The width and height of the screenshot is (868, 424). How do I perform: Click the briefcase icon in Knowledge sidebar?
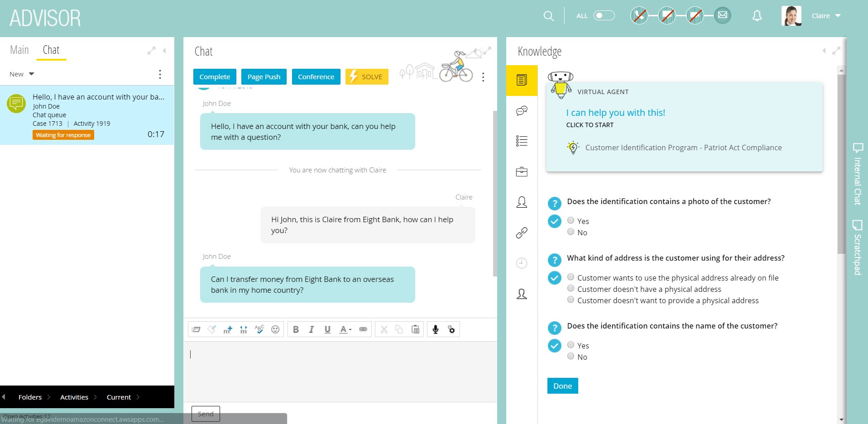pos(522,172)
